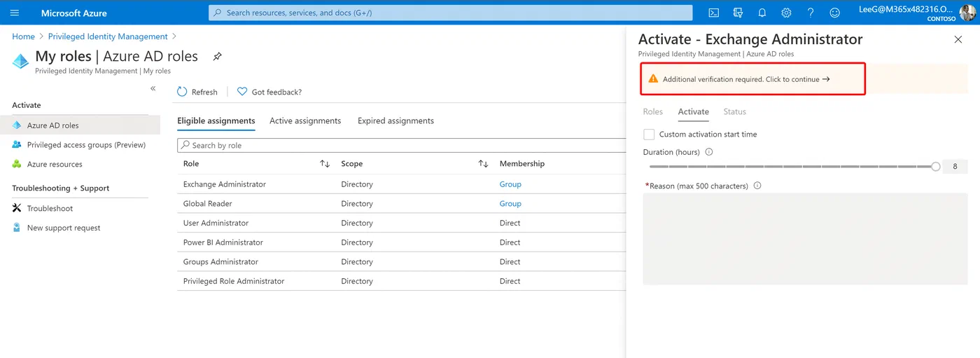The width and height of the screenshot is (980, 358).
Task: Click Home breadcrumb link
Action: point(23,36)
